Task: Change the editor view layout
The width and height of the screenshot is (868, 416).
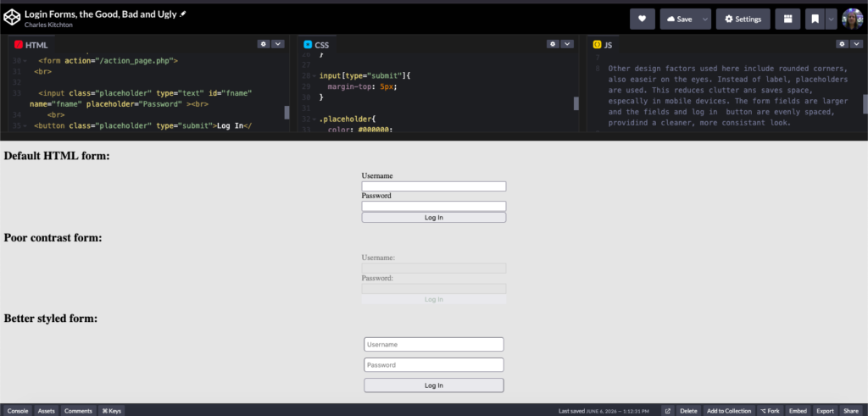Action: pos(787,19)
